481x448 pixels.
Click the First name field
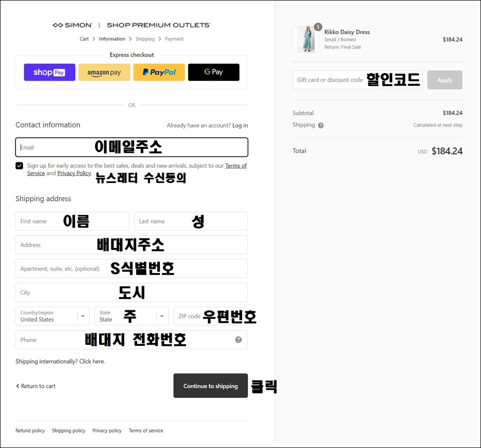[72, 221]
